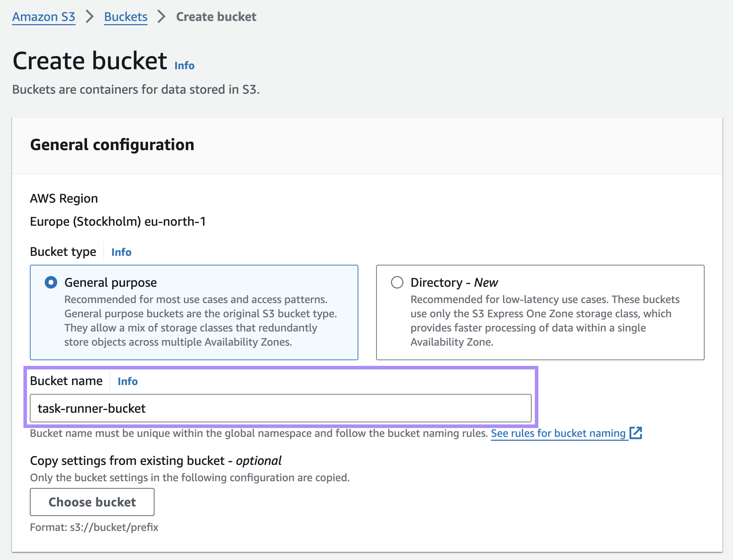Select the General purpose bucket type card
733x560 pixels.
(194, 312)
